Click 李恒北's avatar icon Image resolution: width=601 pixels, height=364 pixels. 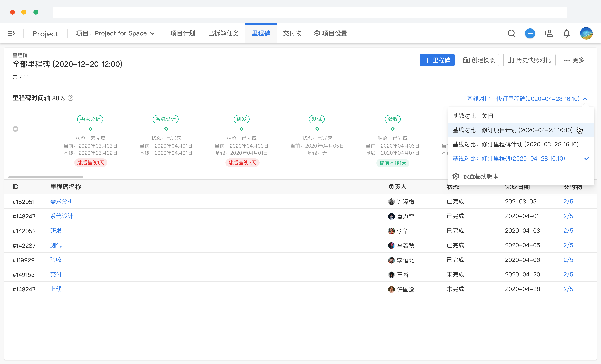[x=391, y=260]
